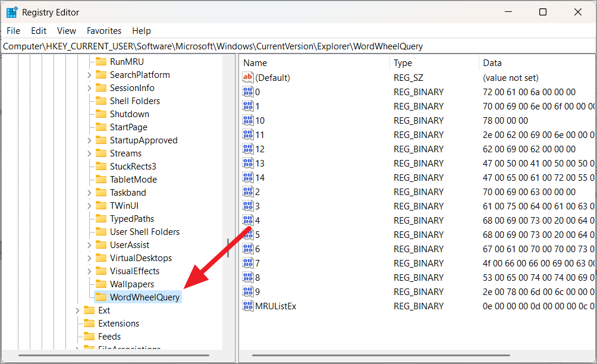This screenshot has width=597, height=364.
Task: Click the StuckRects3 folder icon
Action: (x=101, y=167)
